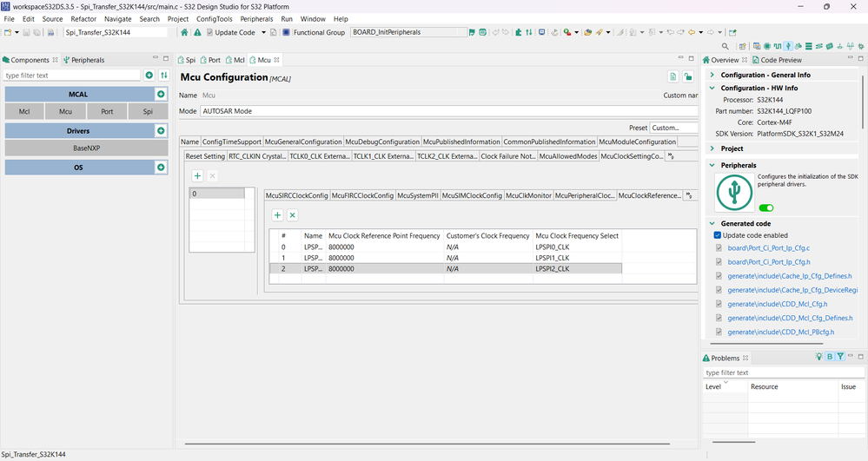The width and height of the screenshot is (868, 461).
Task: Open generate\include\CDD_Mcl_Cfg.h link
Action: point(778,304)
